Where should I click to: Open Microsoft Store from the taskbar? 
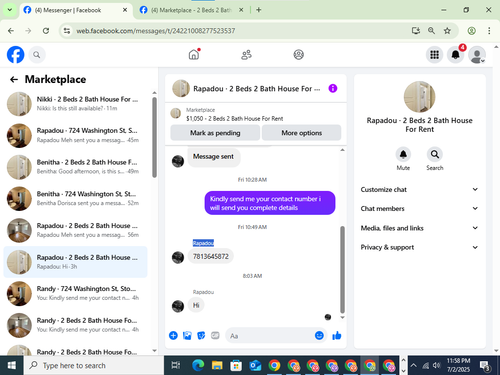coord(236,366)
